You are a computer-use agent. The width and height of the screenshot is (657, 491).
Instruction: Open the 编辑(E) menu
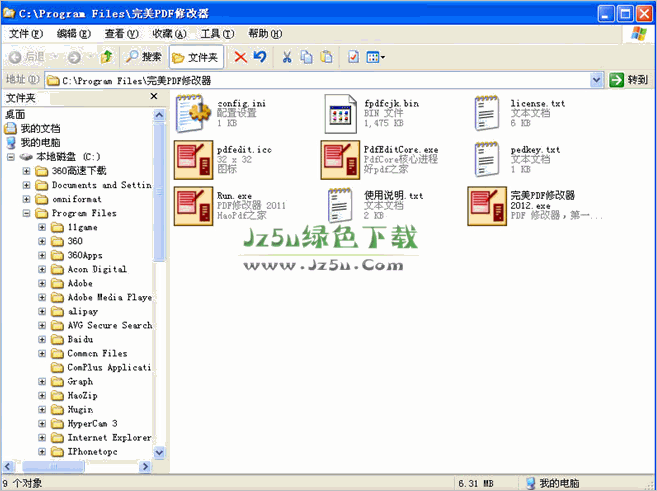point(74,34)
